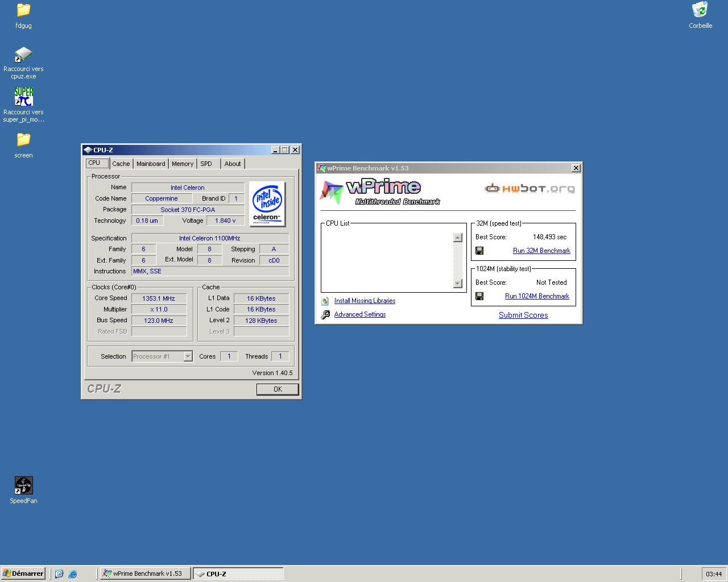Click CPU List scrollbar down arrow

458,284
